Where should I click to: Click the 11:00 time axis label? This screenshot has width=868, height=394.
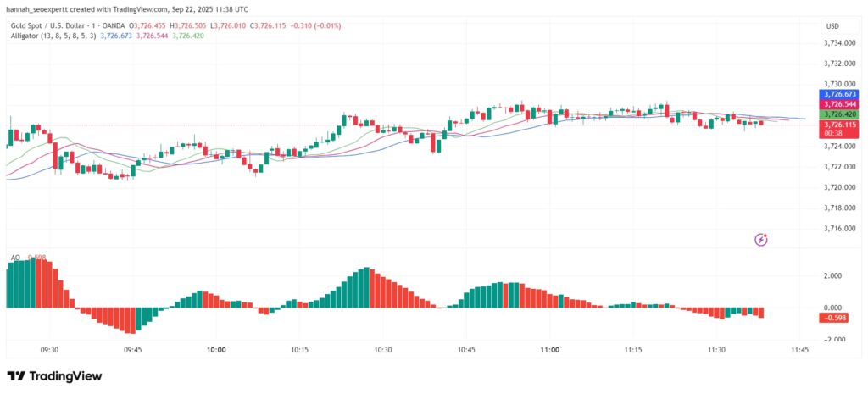550,349
